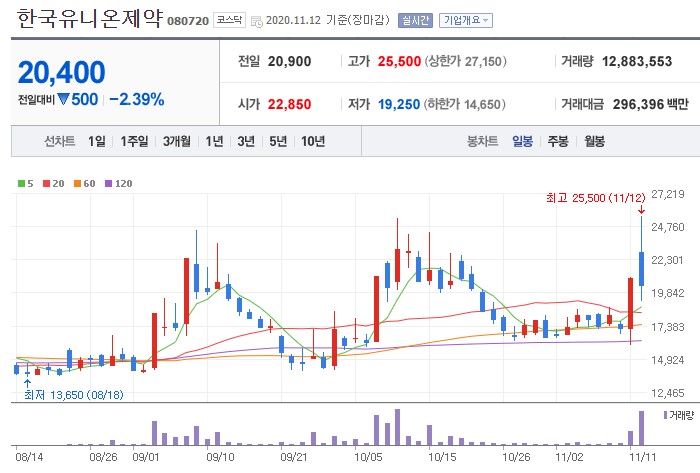
Task: Click the 시가 value 22,850
Action: (x=289, y=104)
